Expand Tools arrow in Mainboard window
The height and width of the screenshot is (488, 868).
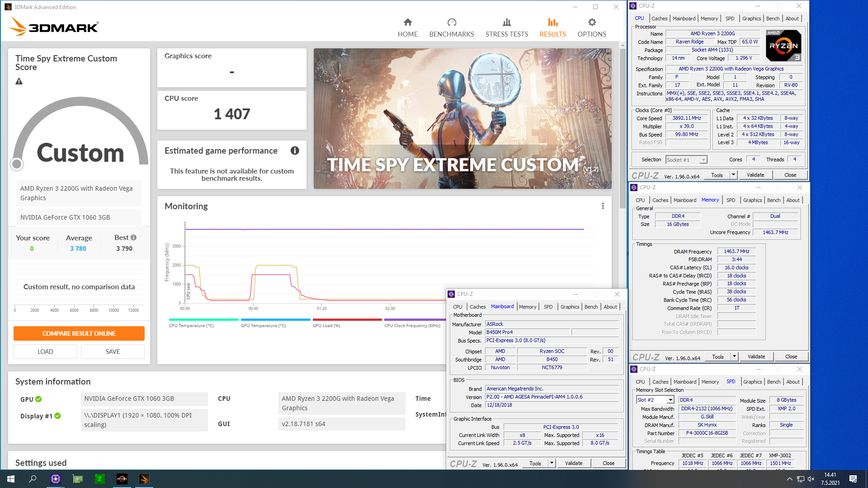pos(552,463)
